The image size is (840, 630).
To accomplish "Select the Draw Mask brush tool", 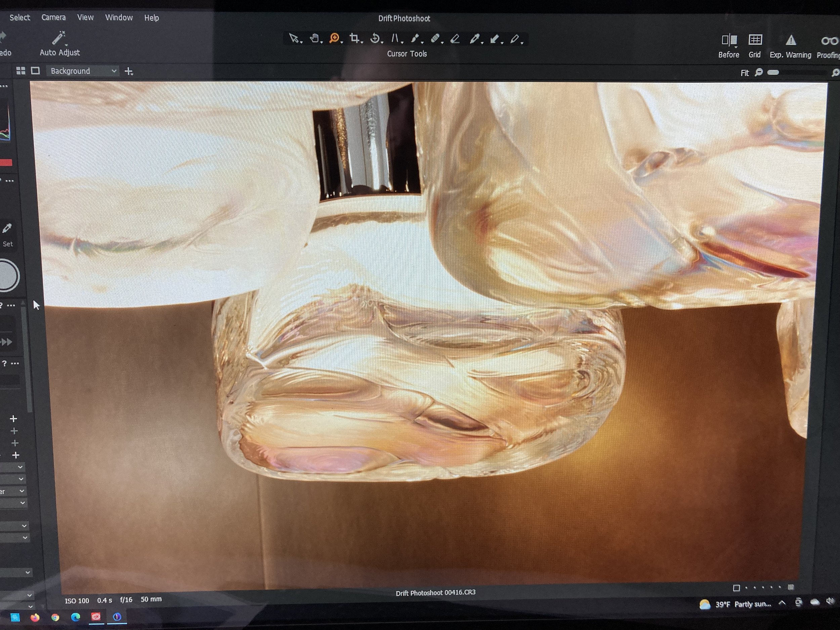I will pos(415,38).
